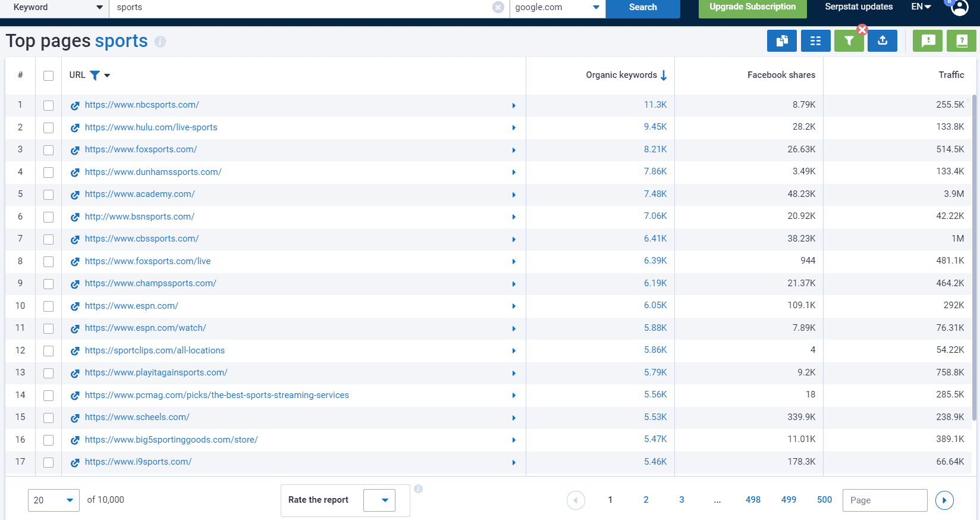Jump to page 498
The image size is (980, 520).
pyautogui.click(x=753, y=500)
